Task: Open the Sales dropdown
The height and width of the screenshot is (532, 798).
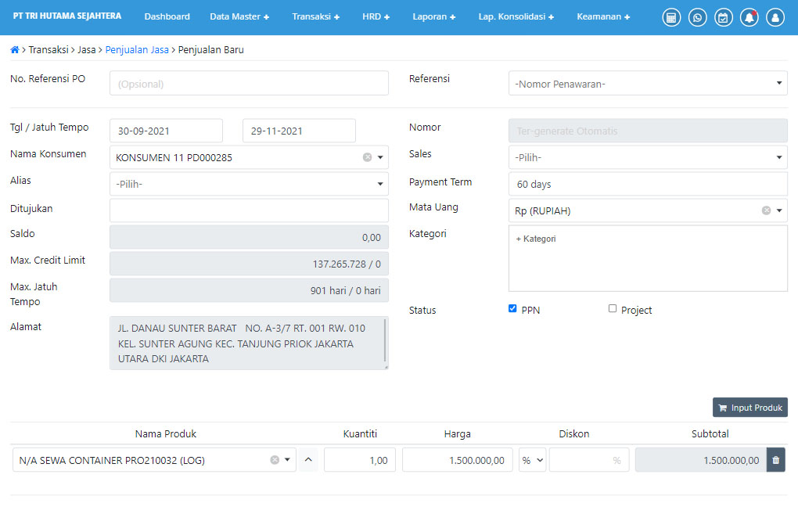Action: [648, 157]
